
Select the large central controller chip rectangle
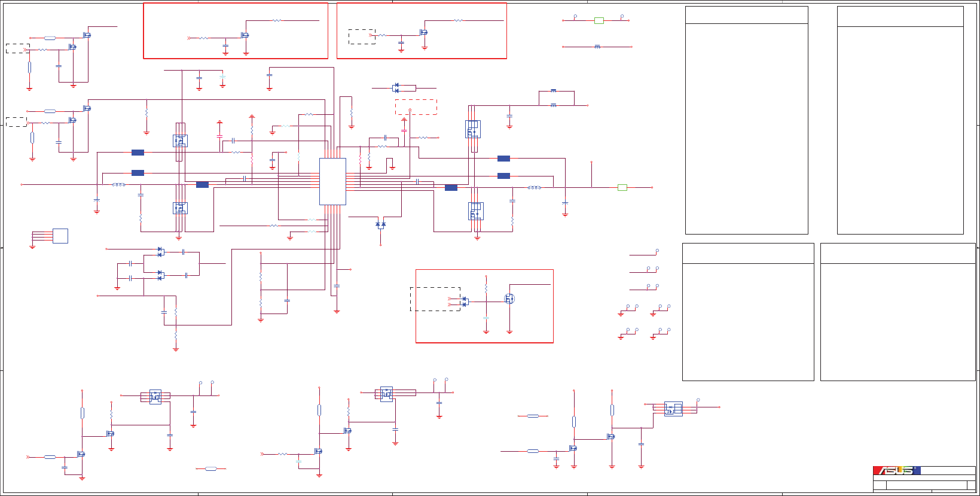coord(332,181)
